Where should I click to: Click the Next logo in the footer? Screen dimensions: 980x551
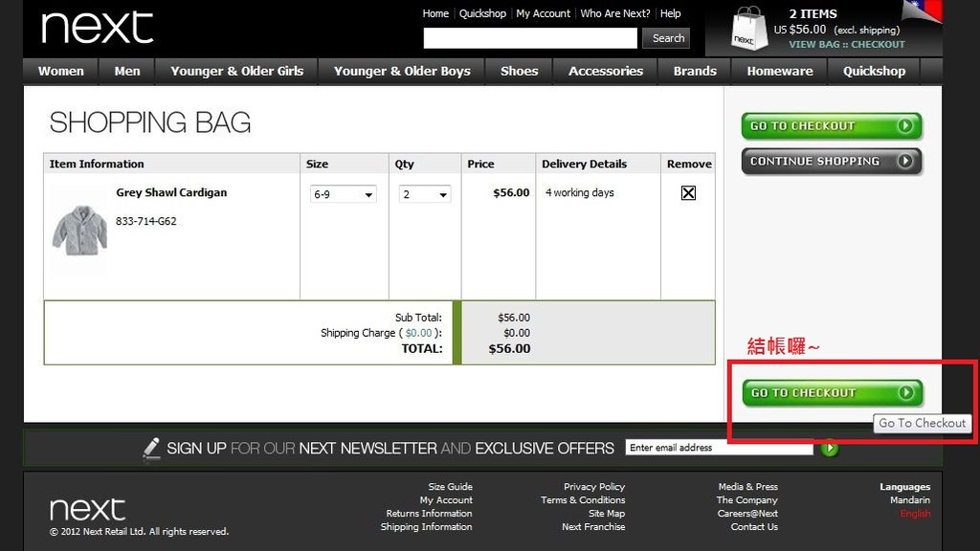(x=87, y=510)
